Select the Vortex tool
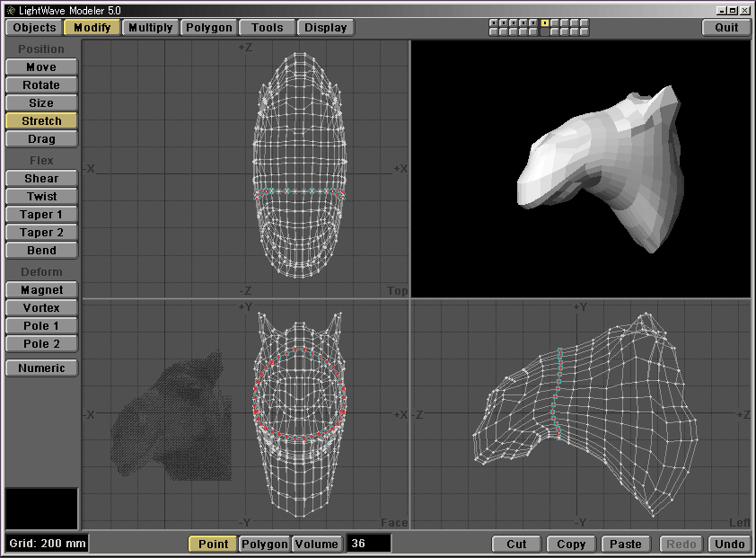 point(41,308)
